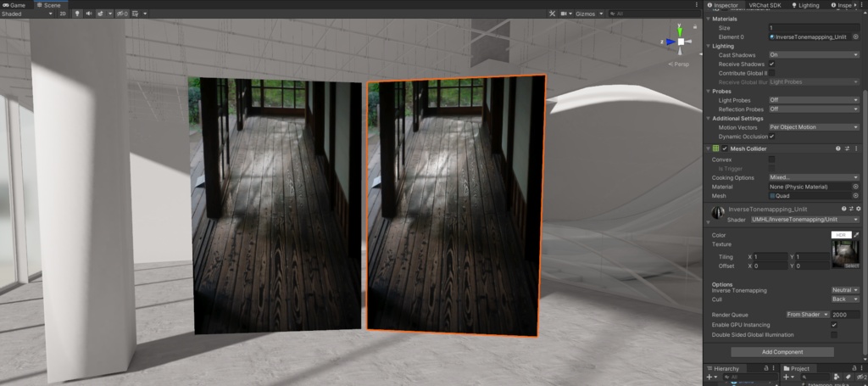Open object picker for Physic Material

point(855,187)
